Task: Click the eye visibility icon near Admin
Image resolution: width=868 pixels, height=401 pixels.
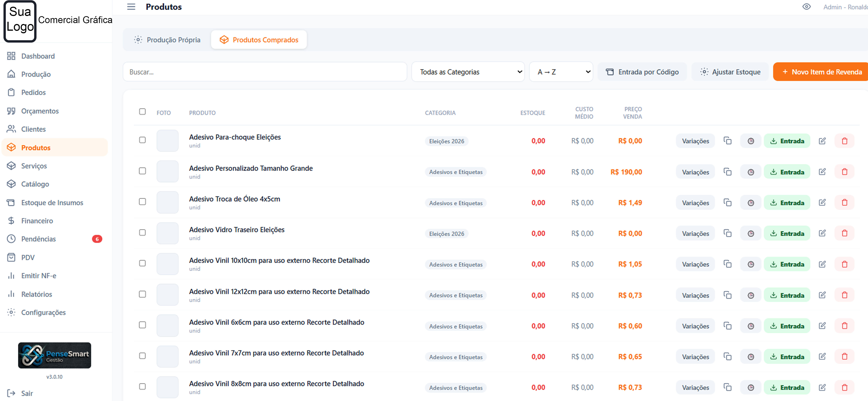Action: tap(806, 7)
